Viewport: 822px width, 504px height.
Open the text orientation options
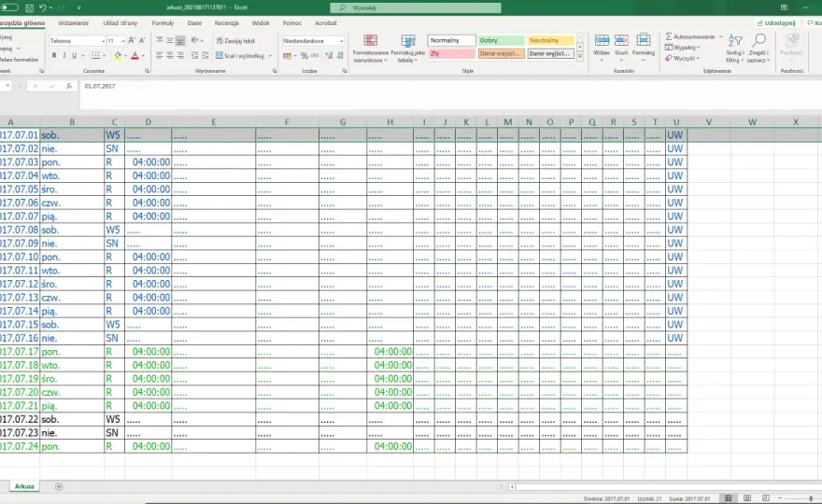pos(196,40)
